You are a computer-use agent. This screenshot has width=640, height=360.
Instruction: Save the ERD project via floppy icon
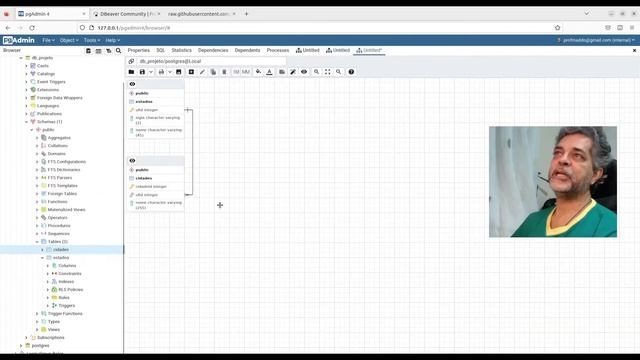tap(142, 72)
